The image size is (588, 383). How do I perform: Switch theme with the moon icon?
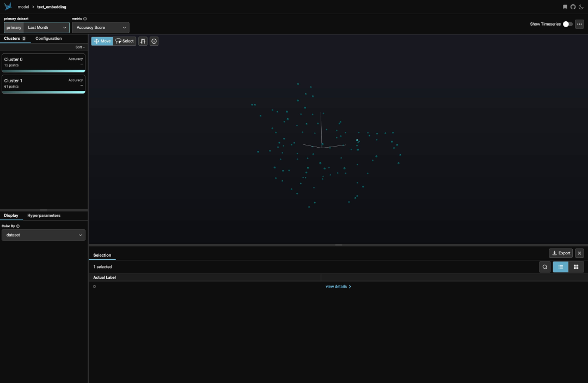(x=581, y=7)
